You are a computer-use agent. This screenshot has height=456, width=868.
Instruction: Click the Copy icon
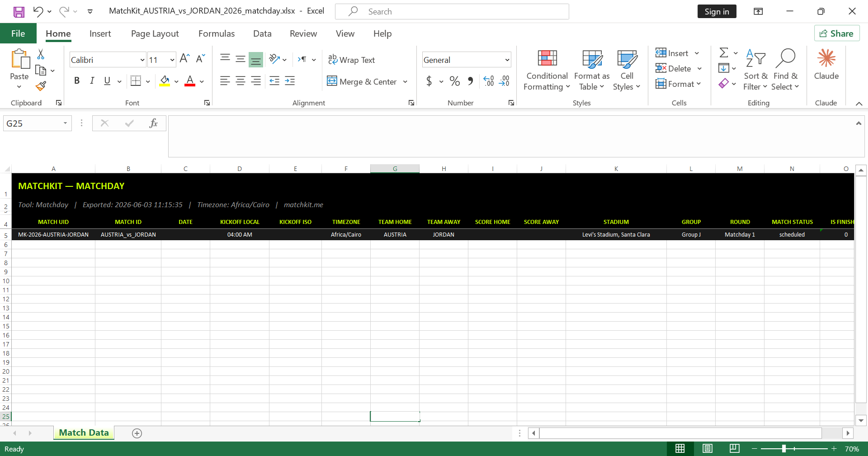41,71
